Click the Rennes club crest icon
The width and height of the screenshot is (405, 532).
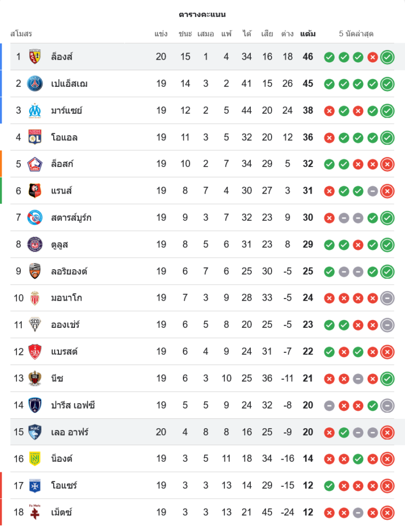click(x=35, y=190)
